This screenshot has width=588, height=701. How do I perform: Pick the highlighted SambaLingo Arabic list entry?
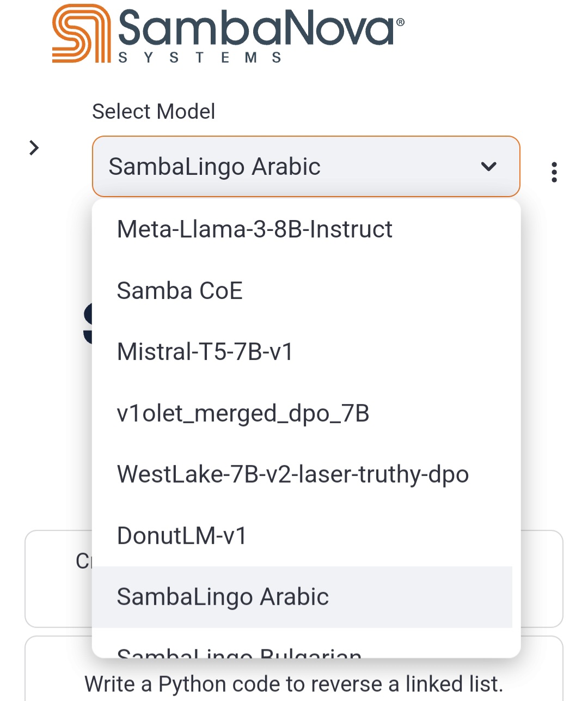(x=302, y=597)
